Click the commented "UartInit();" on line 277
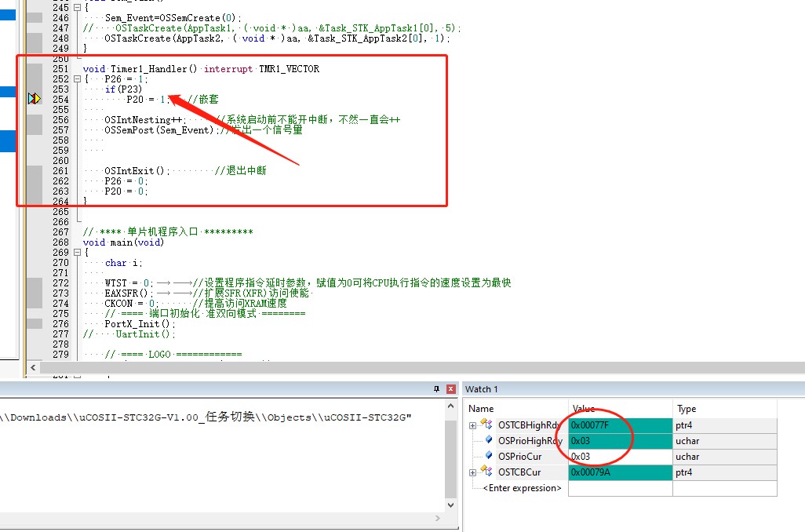805x532 pixels. point(145,333)
